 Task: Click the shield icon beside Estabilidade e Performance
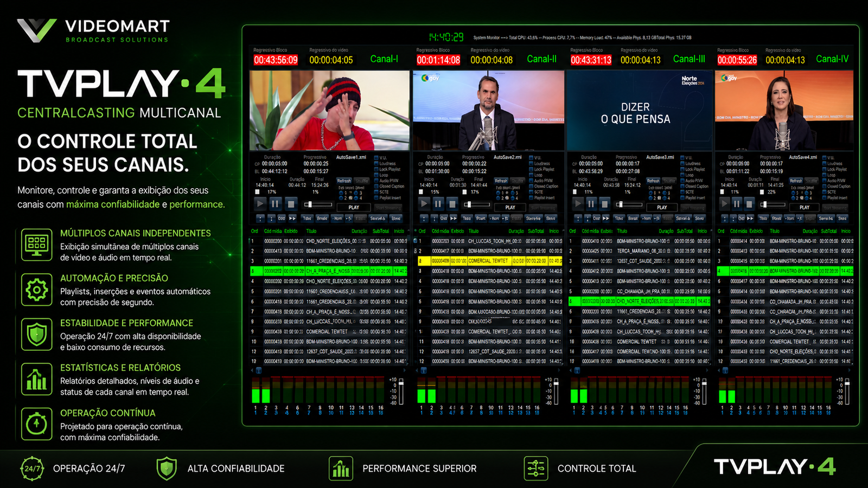click(x=36, y=335)
